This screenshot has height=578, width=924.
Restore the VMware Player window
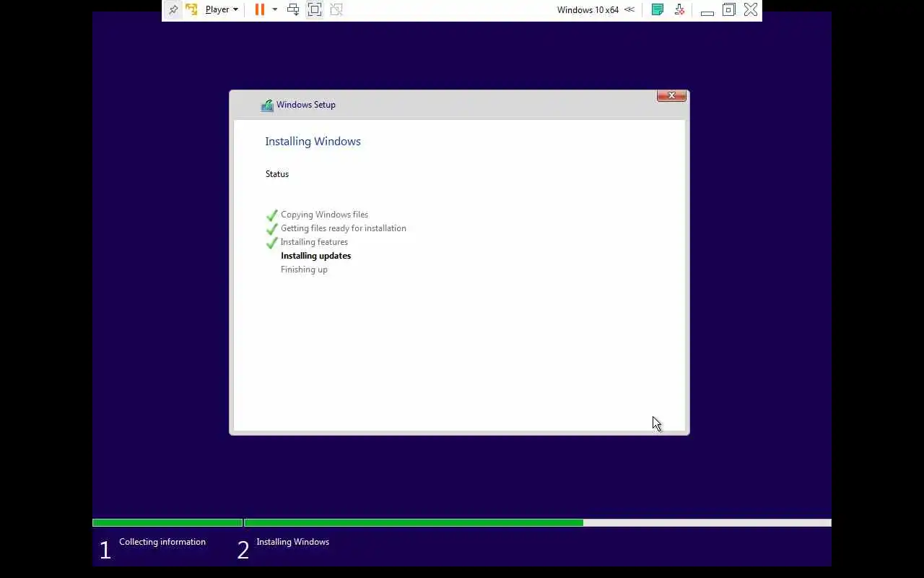[x=729, y=9]
